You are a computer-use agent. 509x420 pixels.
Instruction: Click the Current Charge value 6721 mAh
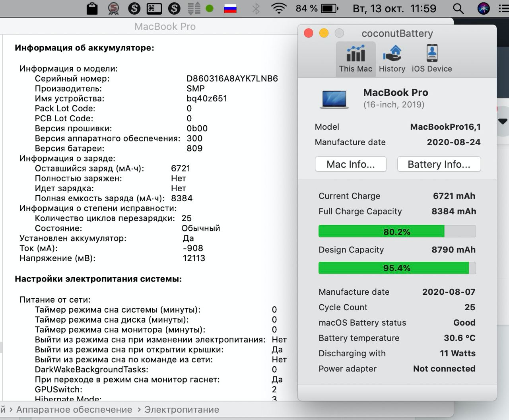tap(454, 196)
